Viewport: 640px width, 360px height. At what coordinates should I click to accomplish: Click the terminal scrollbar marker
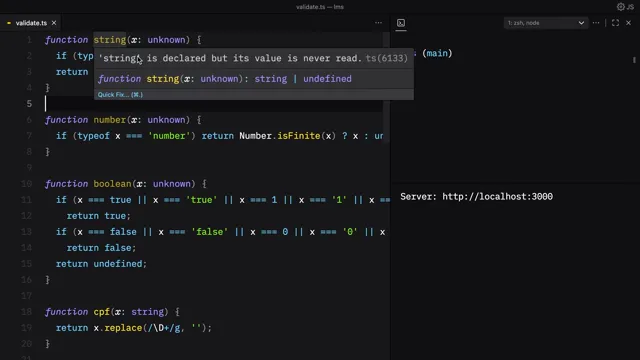click(x=634, y=60)
